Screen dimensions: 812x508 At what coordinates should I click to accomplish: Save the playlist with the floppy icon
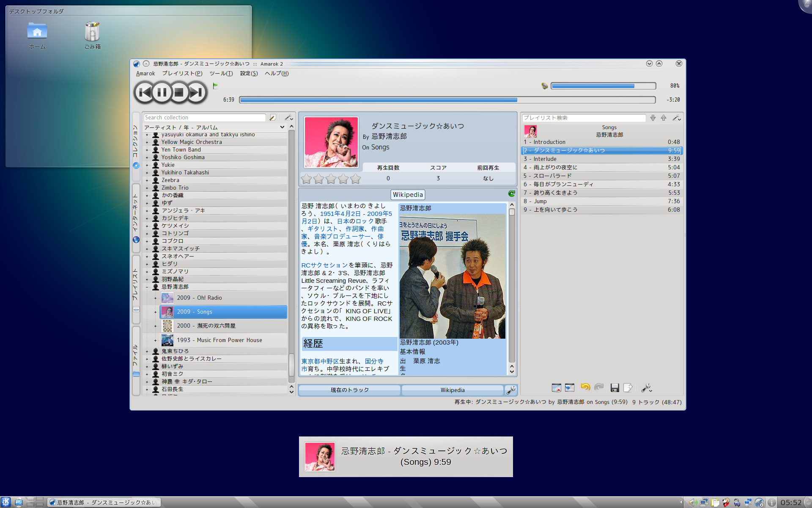(615, 388)
